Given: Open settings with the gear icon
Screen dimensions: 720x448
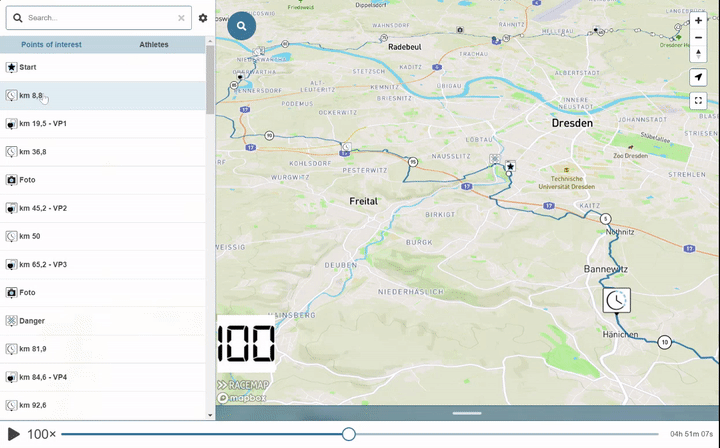Looking at the screenshot, I should pos(203,18).
